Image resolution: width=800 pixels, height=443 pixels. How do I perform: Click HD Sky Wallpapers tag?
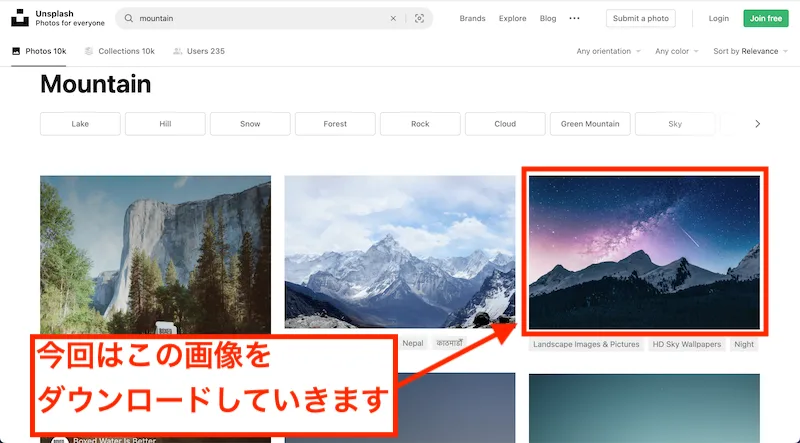(x=687, y=344)
